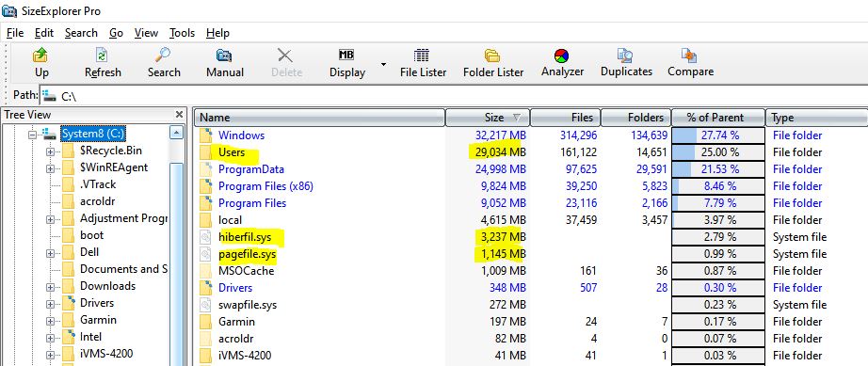Click the Users folder icon in list
The width and height of the screenshot is (868, 366).
pos(206,152)
